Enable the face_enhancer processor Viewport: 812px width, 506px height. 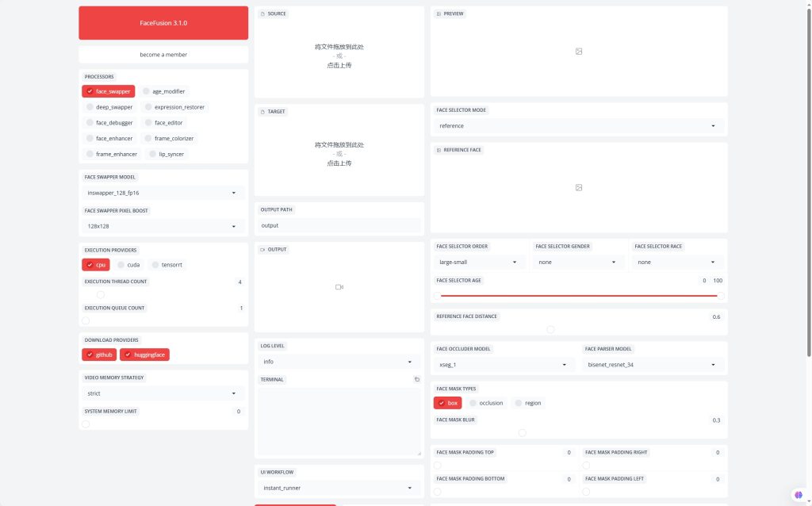click(x=109, y=138)
